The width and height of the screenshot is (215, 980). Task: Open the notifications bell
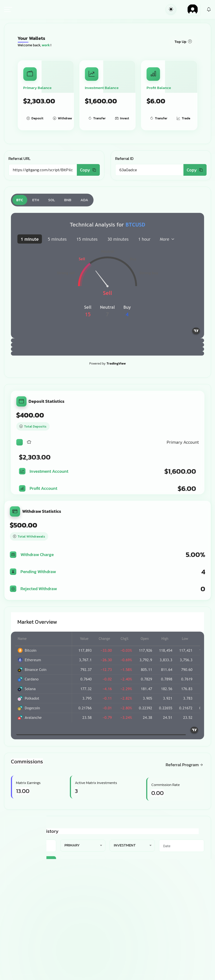click(x=209, y=9)
